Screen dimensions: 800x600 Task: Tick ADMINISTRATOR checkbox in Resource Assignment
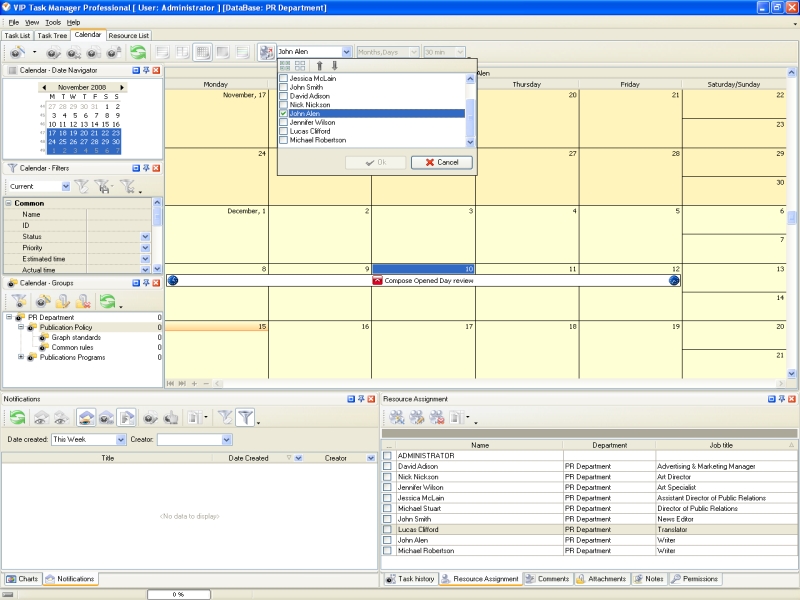point(387,456)
